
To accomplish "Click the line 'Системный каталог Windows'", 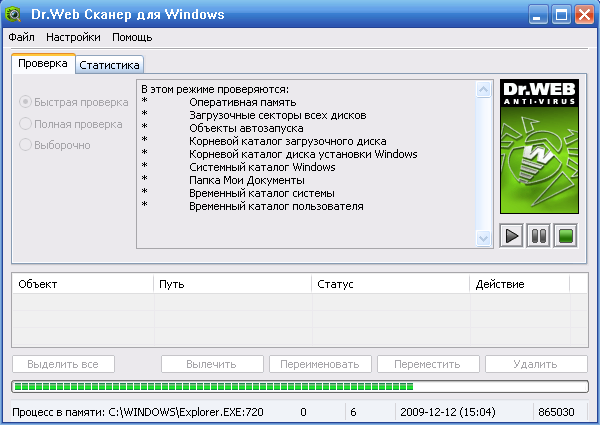I will (x=262, y=168).
